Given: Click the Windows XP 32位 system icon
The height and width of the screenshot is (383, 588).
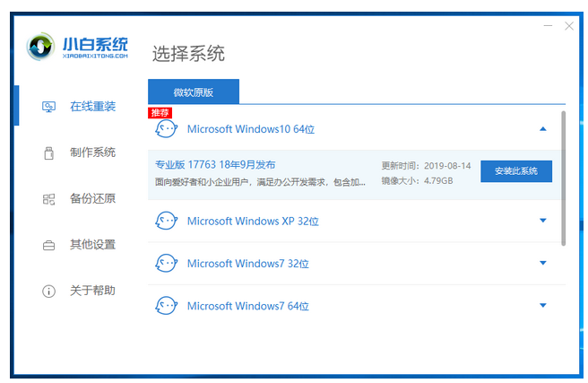Looking at the screenshot, I should (166, 221).
